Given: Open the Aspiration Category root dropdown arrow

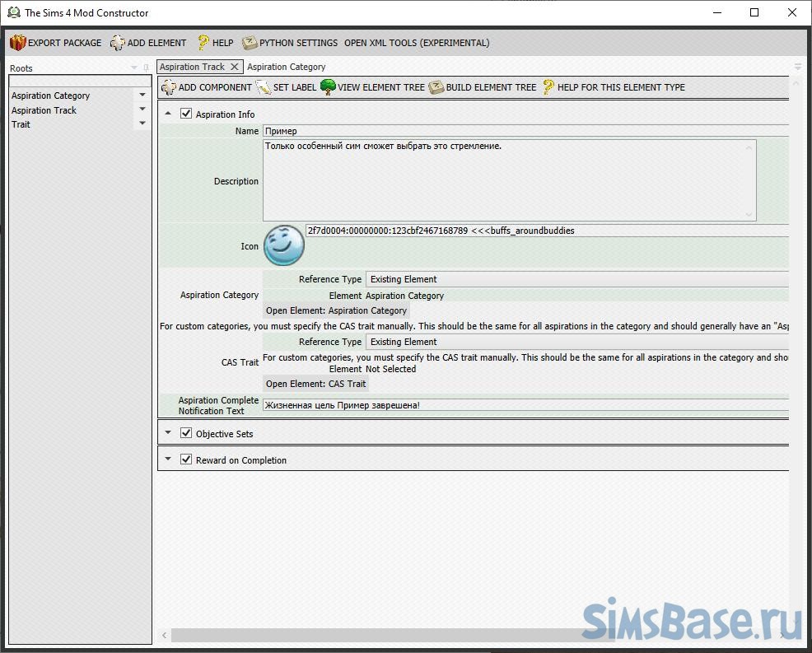Looking at the screenshot, I should tap(142, 96).
